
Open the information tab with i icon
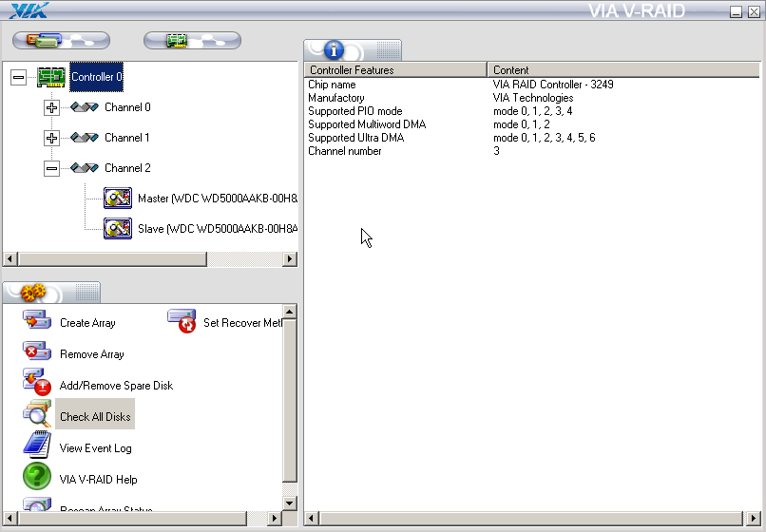[x=353, y=49]
